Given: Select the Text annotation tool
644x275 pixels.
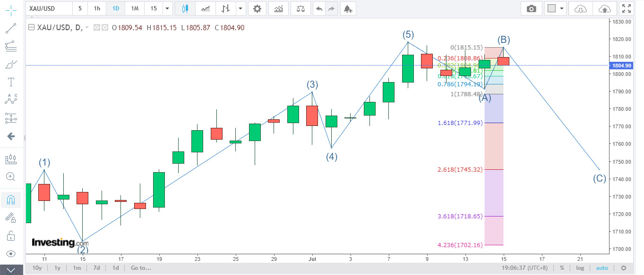Looking at the screenshot, I should click(11, 82).
